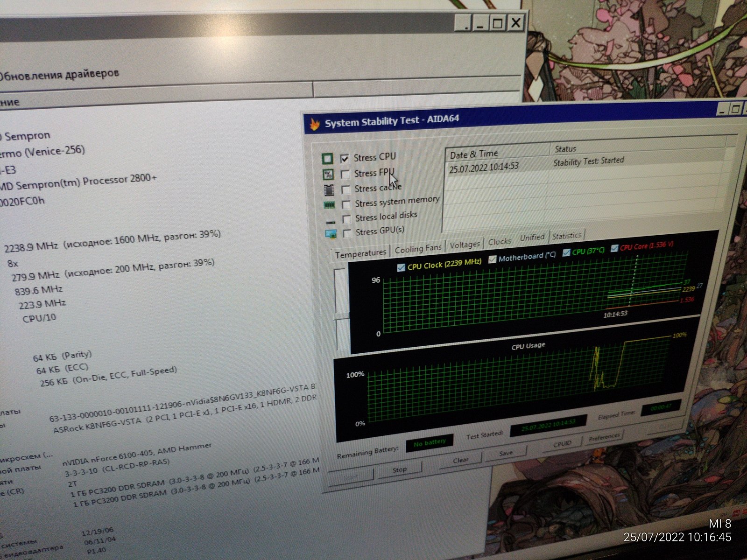Click the monitor icon beside Stress GPU(s)
This screenshot has height=560, width=747.
pos(331,233)
